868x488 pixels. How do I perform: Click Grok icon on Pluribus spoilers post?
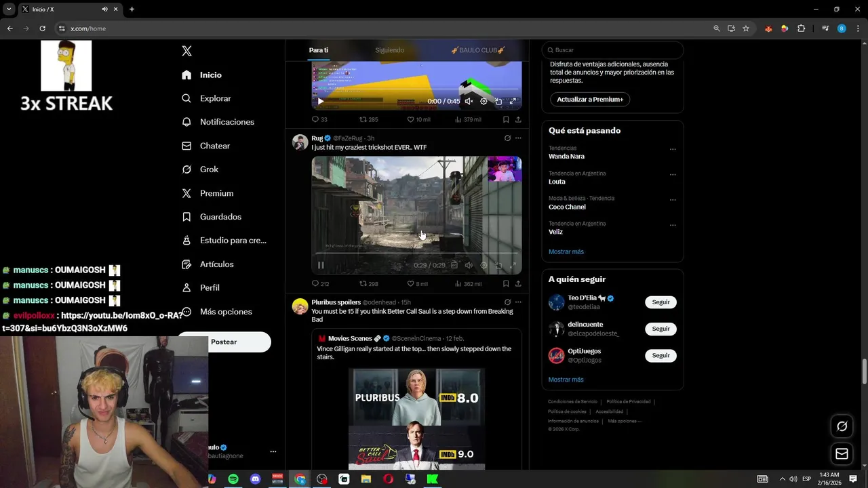507,302
